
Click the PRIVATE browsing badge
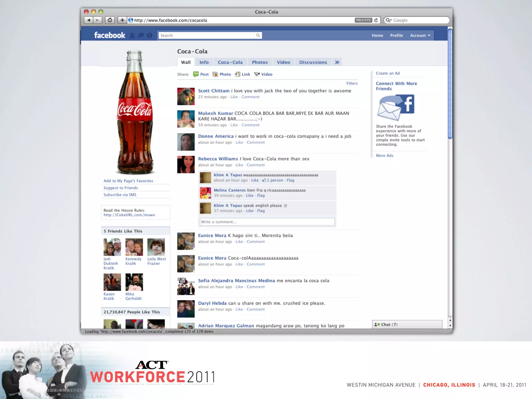coord(363,20)
